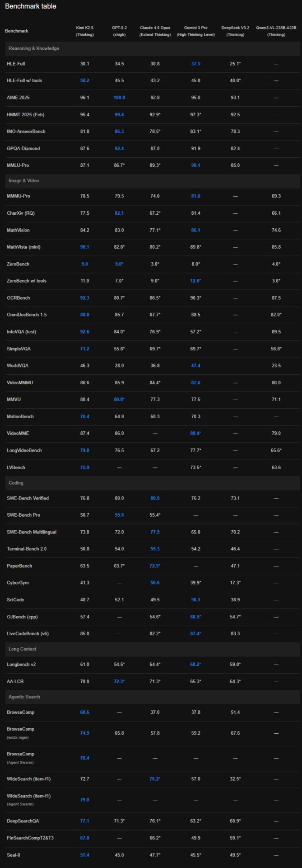Click the "LiveCodeBench (v6)" row label
This screenshot has width=302, height=868.
[28, 634]
